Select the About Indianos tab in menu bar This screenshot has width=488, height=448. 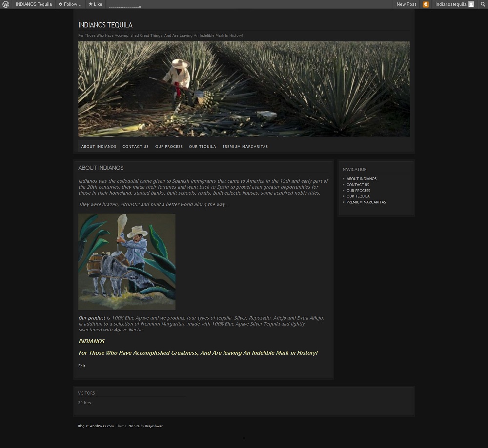click(x=99, y=147)
